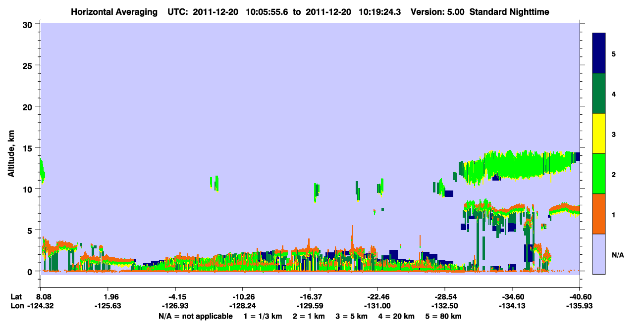This screenshot has height=330, width=644.
Task: Click the orange cloud layer near 7 km at far right
Action: [565, 208]
